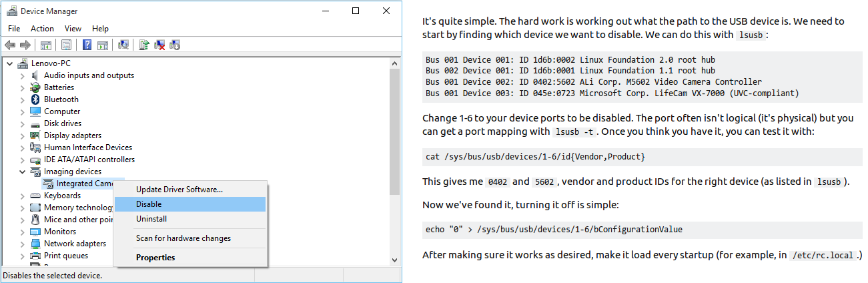The image size is (868, 283).
Task: Click the Bluetooth device category icon
Action: [x=36, y=99]
